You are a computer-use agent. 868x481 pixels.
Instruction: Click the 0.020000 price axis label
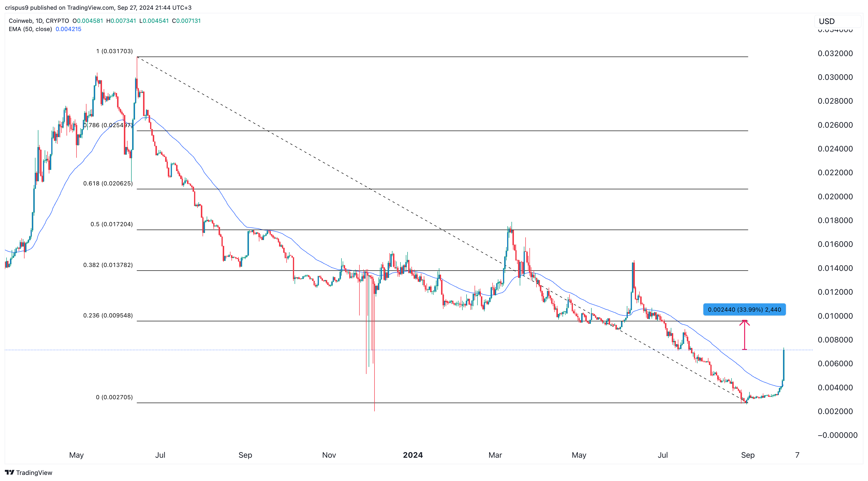click(835, 197)
